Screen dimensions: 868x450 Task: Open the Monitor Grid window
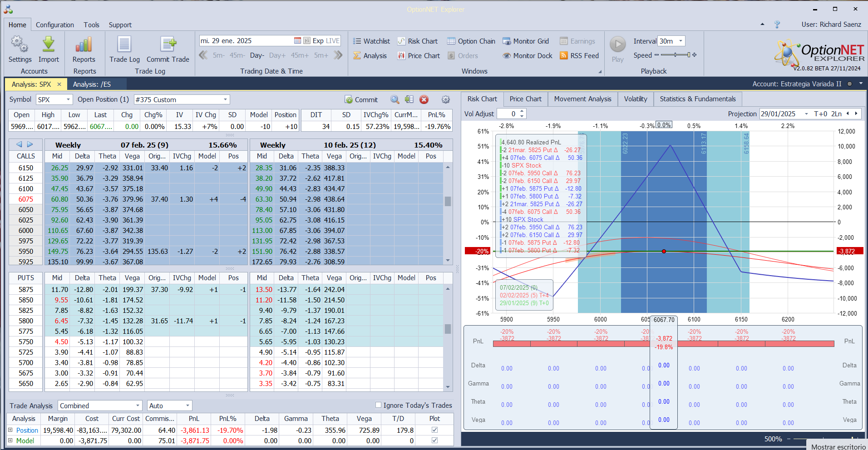coord(526,41)
